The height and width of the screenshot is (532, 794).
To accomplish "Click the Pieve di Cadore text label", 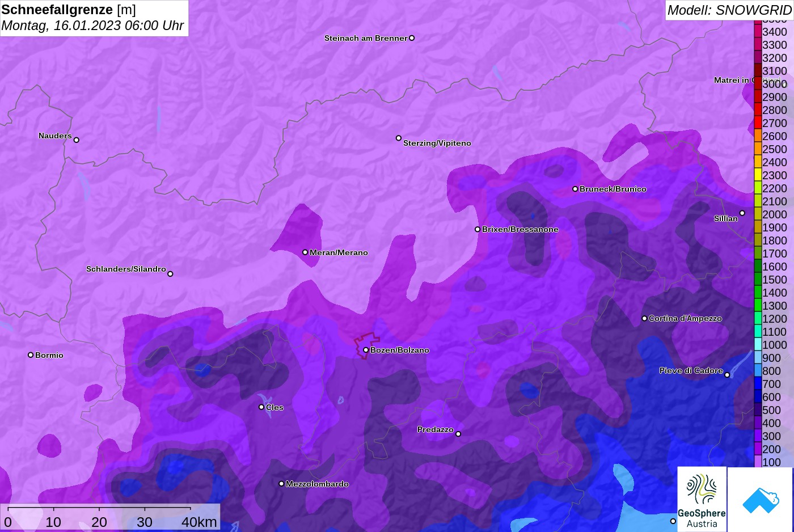I will coord(691,370).
